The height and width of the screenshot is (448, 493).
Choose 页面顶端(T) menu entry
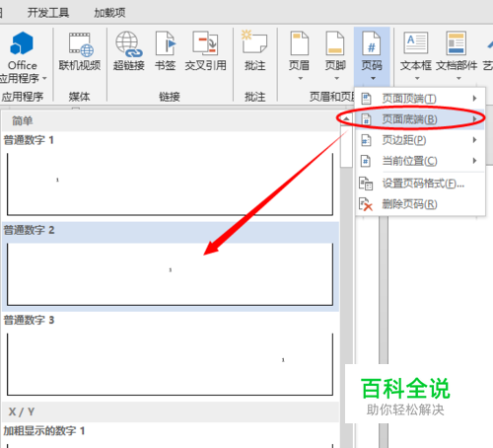tap(420, 99)
